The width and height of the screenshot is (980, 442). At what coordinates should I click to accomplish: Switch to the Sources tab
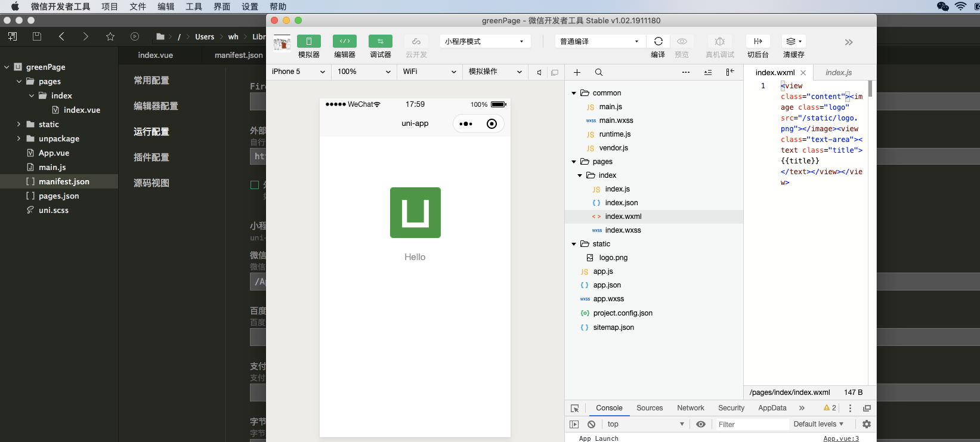[650, 408]
